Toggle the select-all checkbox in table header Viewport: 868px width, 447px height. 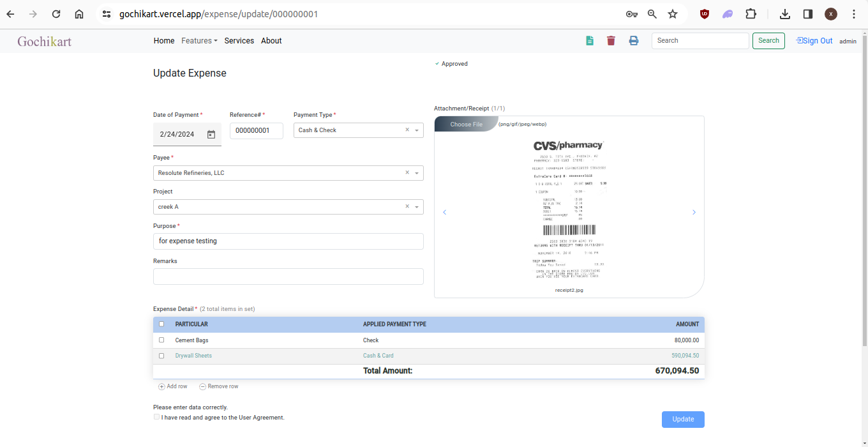(x=161, y=324)
